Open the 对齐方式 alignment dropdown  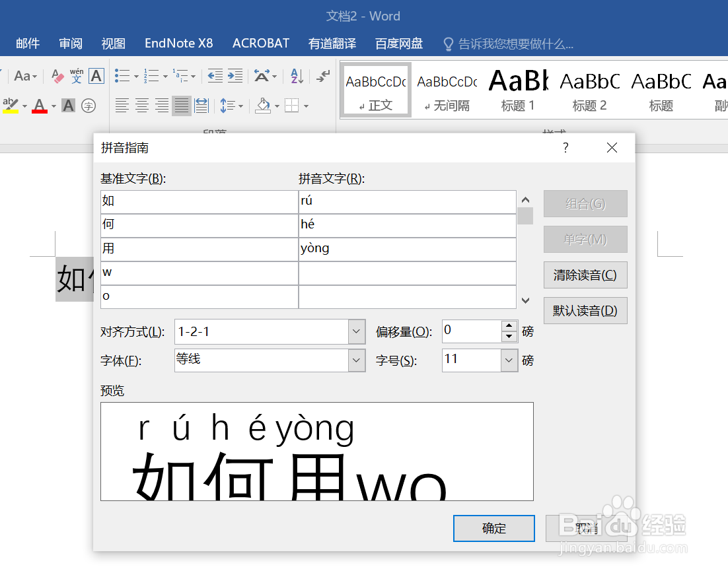(x=356, y=331)
